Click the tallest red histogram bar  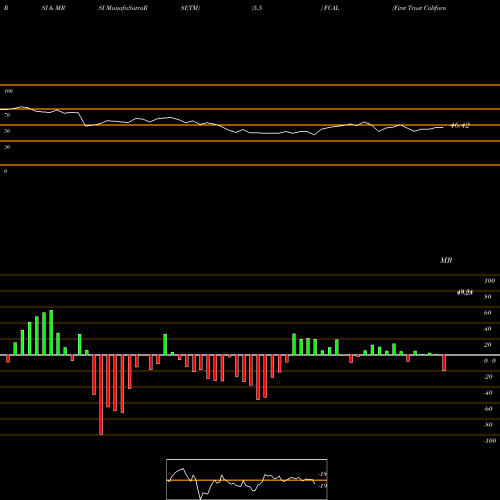coord(101,395)
